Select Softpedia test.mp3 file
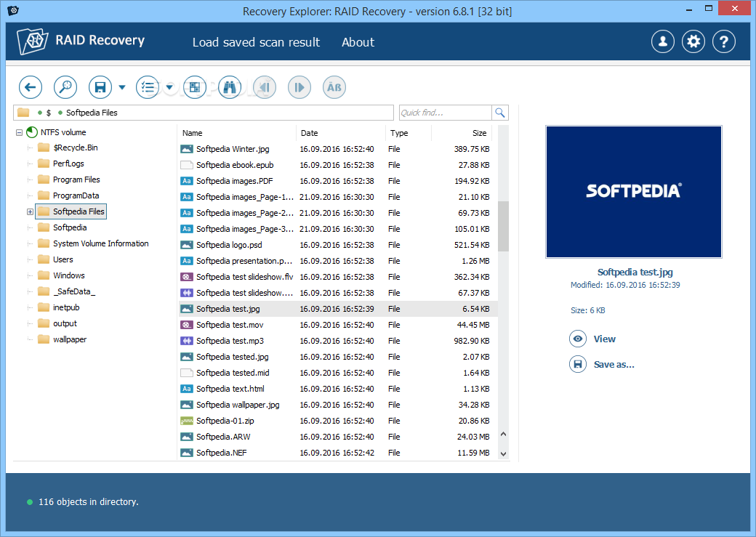Viewport: 756px width, 537px height. (337, 341)
